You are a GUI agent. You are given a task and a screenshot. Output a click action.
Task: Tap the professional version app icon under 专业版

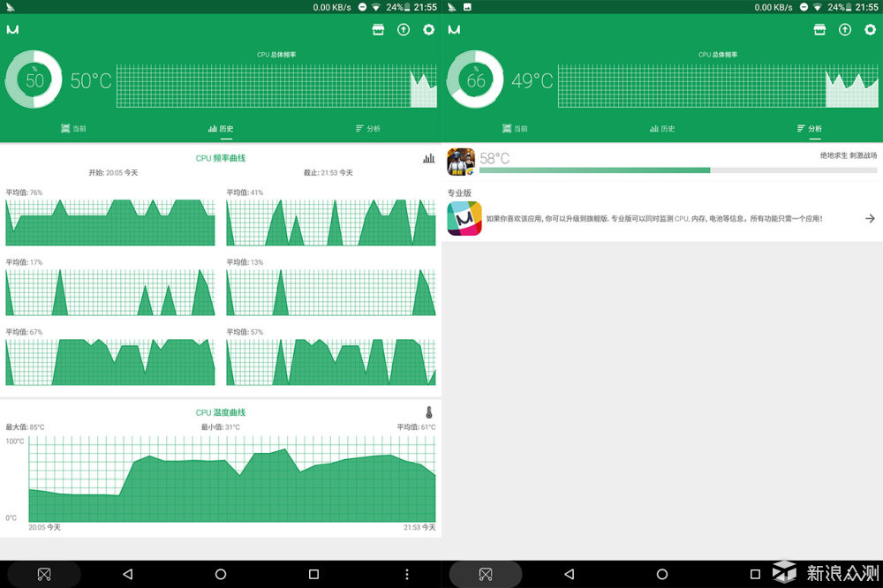(x=464, y=218)
